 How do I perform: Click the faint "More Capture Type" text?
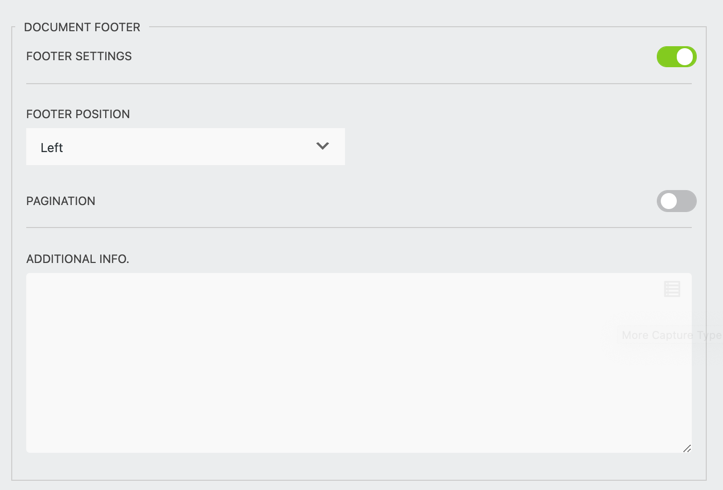670,335
